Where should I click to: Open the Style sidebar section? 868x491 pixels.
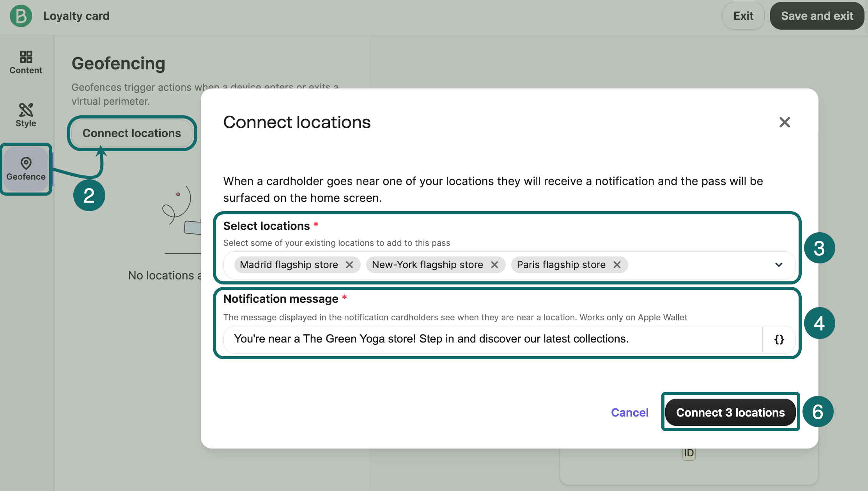(26, 115)
